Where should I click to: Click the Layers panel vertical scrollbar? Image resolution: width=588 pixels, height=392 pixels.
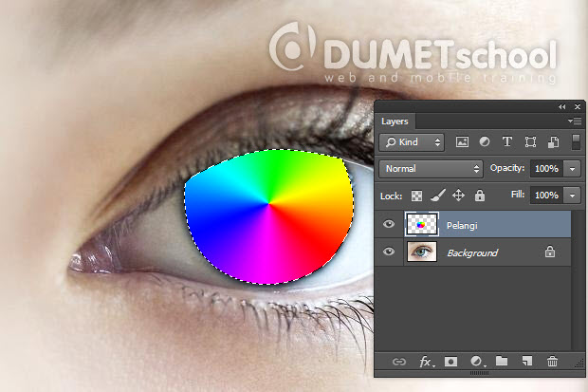pyautogui.click(x=577, y=281)
